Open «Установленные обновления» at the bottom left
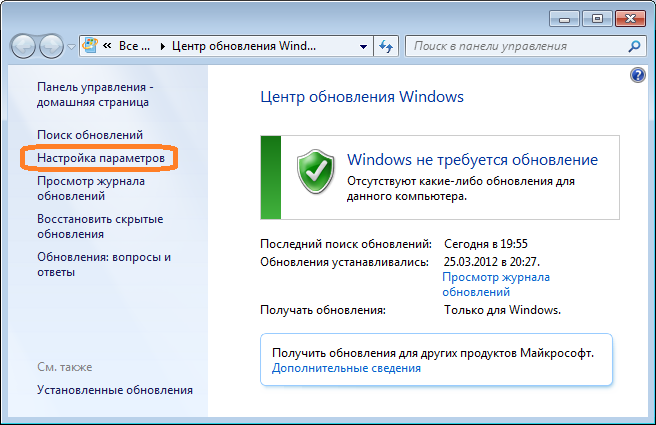The height and width of the screenshot is (425, 656). coord(115,390)
